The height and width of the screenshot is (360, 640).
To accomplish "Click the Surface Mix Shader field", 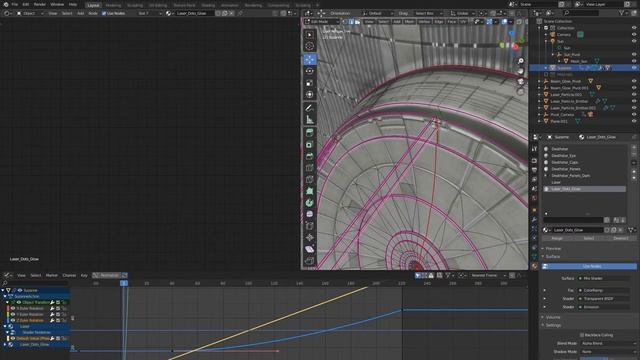I will pos(604,278).
